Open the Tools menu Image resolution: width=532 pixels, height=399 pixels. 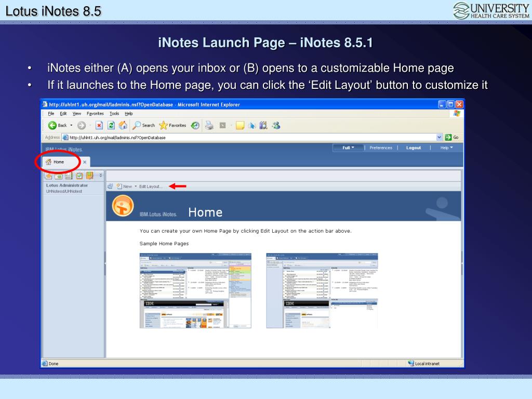[114, 114]
